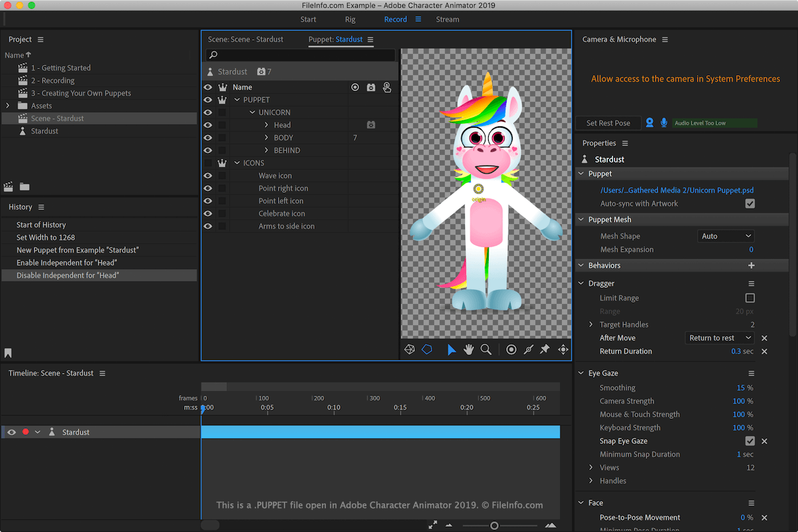798x532 pixels.
Task: Expand the BEHIND layer group
Action: point(266,150)
